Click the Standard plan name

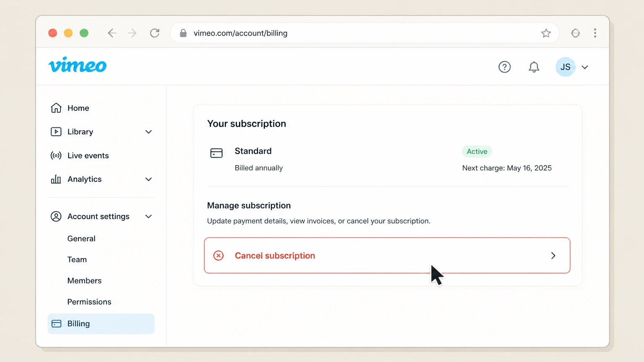253,151
